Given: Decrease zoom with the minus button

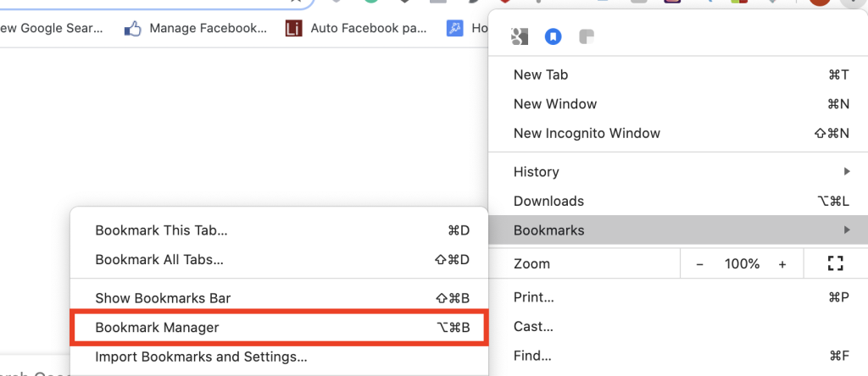Looking at the screenshot, I should click(x=699, y=264).
